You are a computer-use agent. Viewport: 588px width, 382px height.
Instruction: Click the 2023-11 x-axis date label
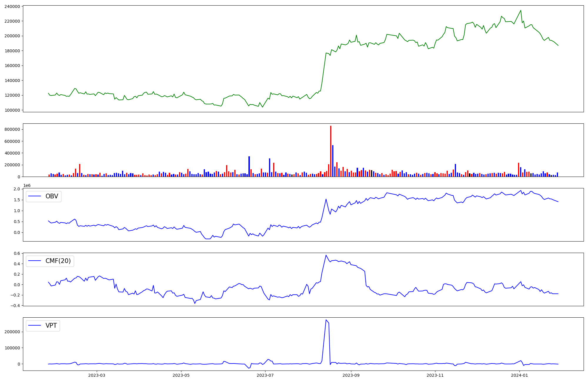coord(435,375)
